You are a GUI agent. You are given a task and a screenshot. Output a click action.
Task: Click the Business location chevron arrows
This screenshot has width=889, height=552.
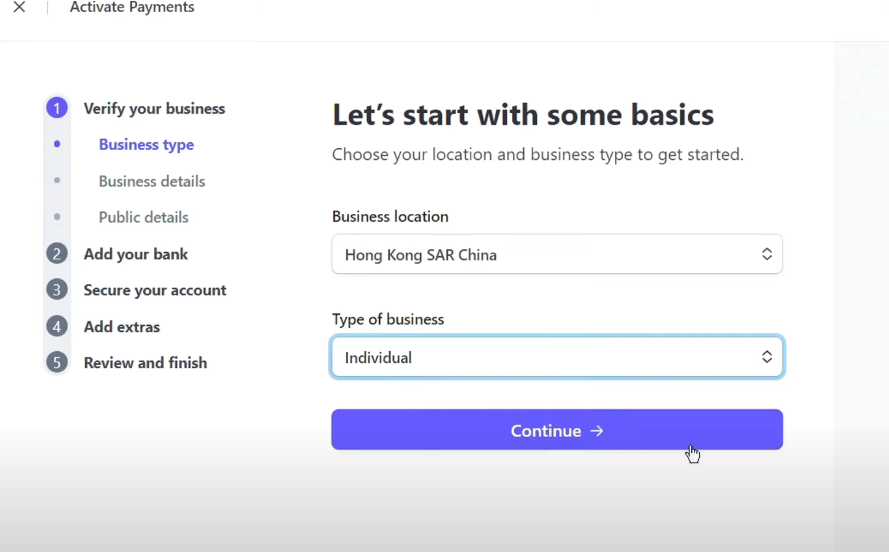(767, 255)
